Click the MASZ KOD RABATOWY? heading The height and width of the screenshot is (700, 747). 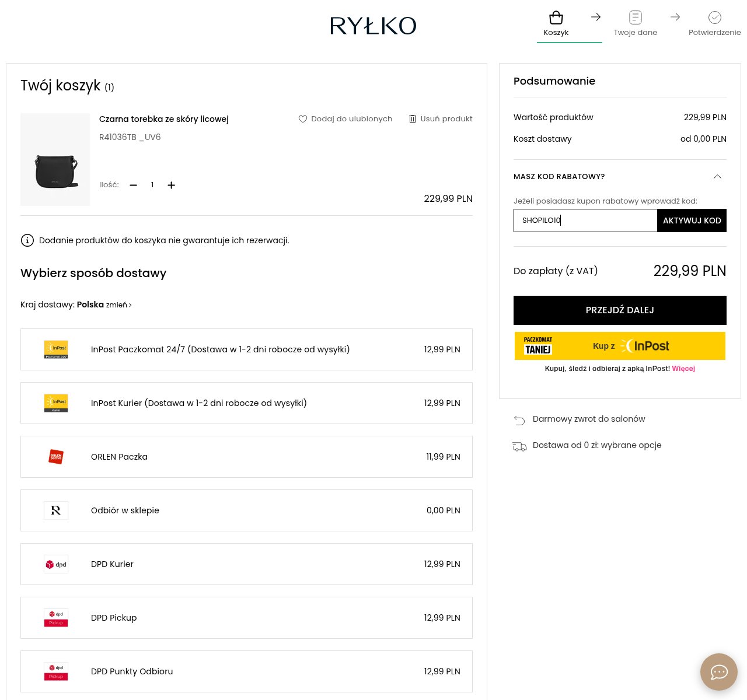[x=559, y=177]
